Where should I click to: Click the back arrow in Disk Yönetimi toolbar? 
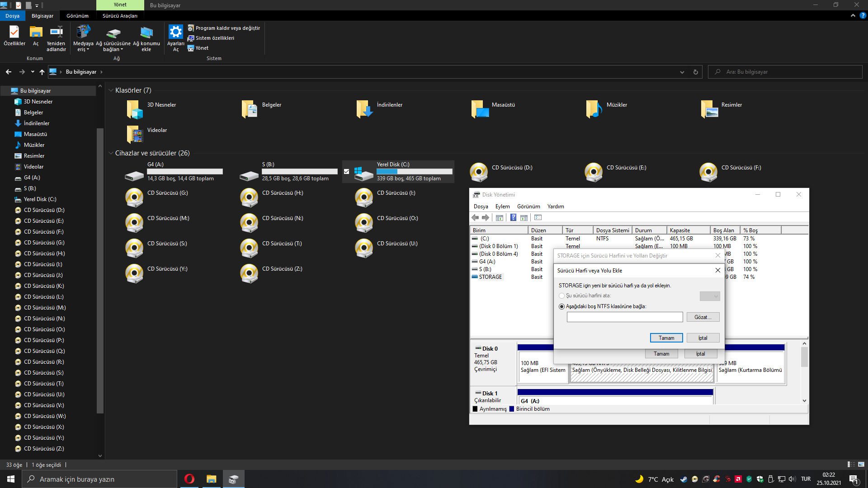coord(475,218)
